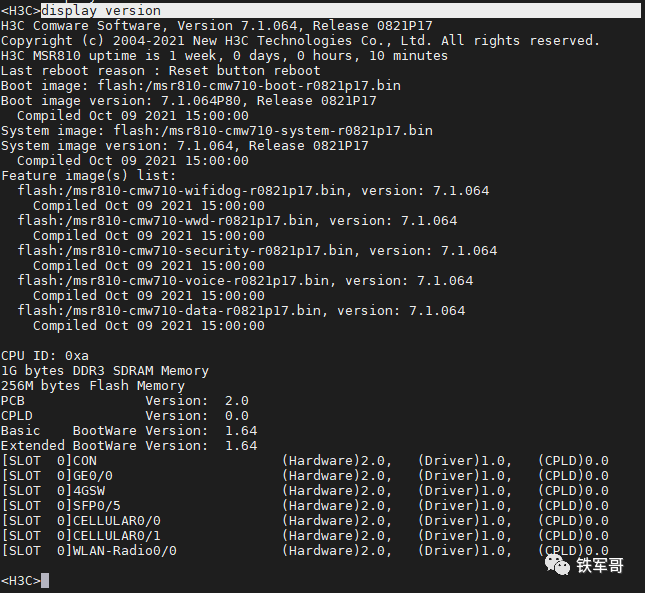Place cursor at the bottom <H3C> prompt
Viewport: 645px width, 594px height.
pyautogui.click(x=45, y=581)
